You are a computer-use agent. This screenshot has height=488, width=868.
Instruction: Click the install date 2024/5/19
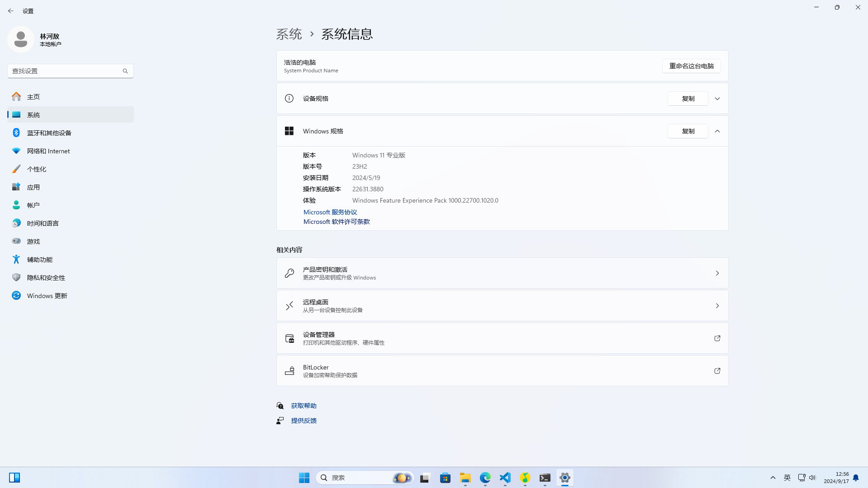pyautogui.click(x=366, y=178)
